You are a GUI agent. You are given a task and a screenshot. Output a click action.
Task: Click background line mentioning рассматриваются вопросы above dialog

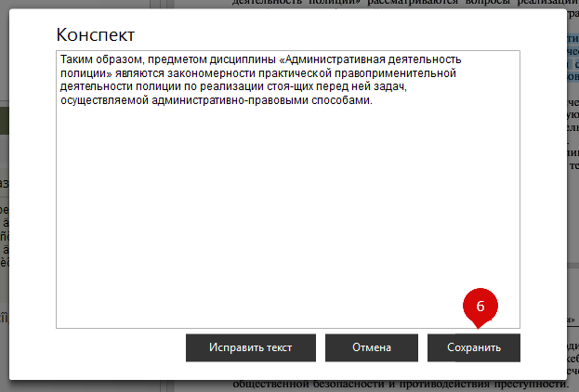(400, 4)
